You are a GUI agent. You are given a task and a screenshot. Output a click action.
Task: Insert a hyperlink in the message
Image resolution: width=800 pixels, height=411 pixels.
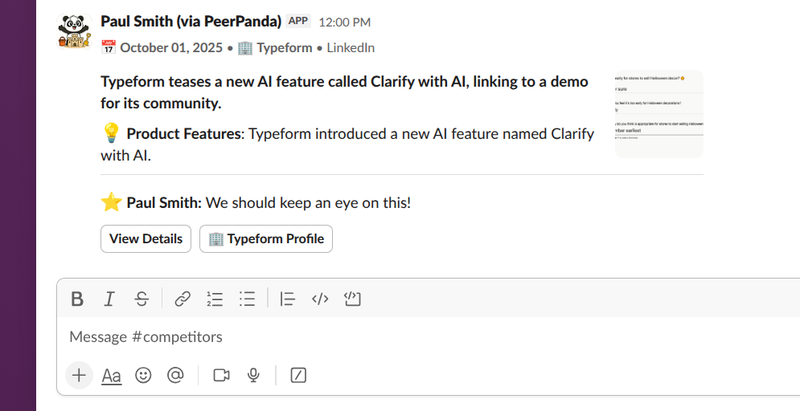pos(182,298)
